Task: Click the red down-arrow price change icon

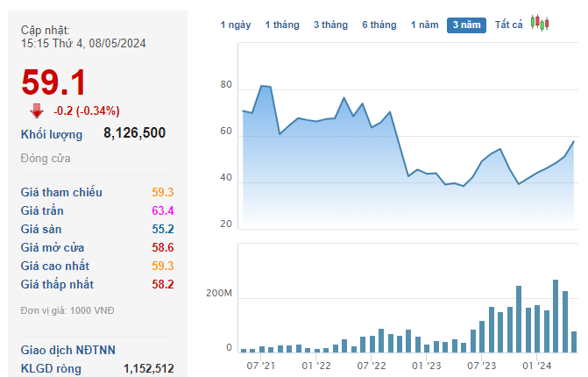Action: pyautogui.click(x=37, y=110)
